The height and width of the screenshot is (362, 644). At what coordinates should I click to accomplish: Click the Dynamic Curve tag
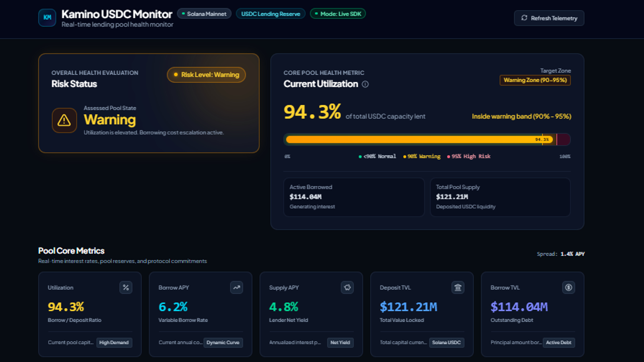point(223,342)
